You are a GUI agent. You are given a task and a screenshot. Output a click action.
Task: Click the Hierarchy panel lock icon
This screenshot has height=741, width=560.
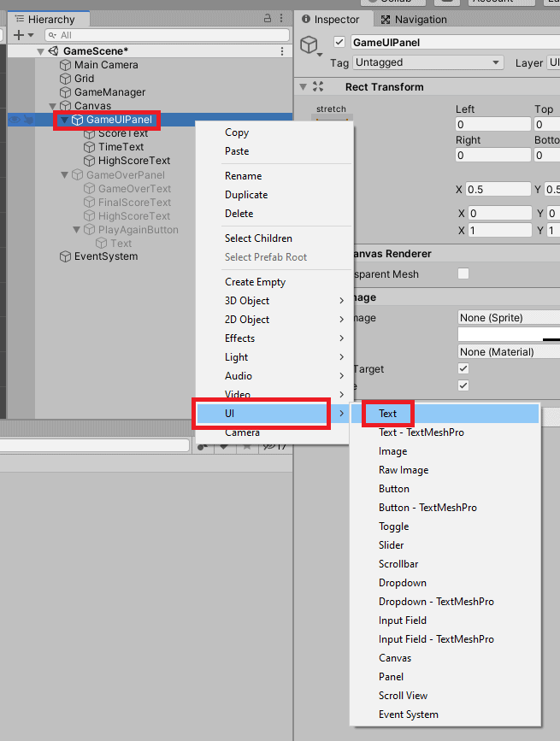click(268, 19)
